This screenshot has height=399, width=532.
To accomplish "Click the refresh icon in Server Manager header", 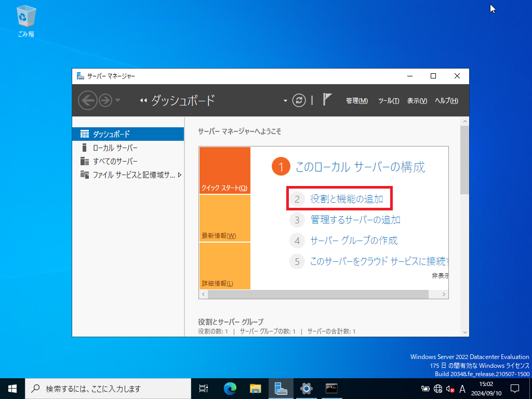I will click(299, 100).
